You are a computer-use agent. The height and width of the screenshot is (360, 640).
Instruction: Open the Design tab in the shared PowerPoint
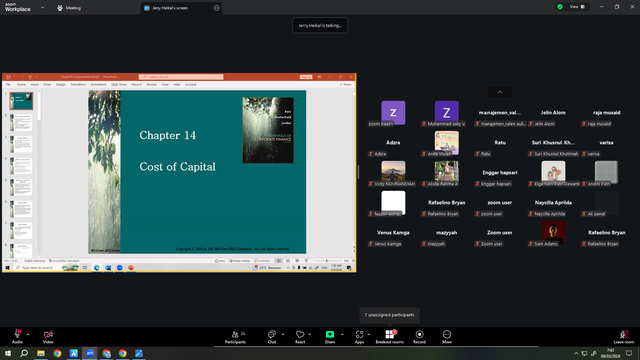click(61, 84)
